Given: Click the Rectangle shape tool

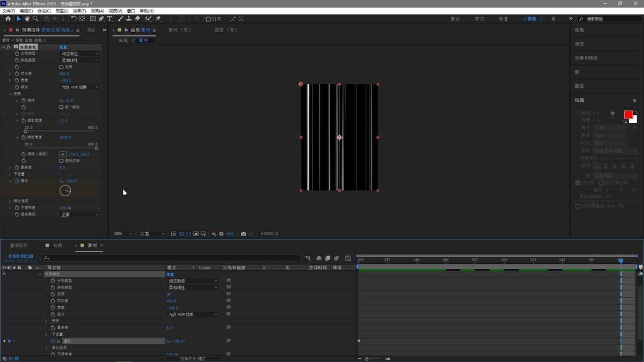Looking at the screenshot, I should pos(92,19).
